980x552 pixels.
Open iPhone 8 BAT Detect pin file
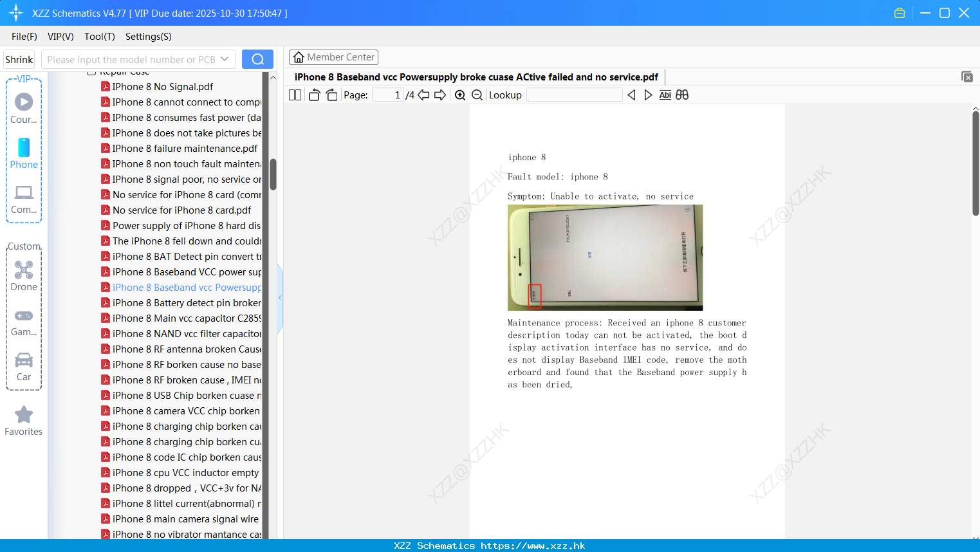pyautogui.click(x=181, y=257)
